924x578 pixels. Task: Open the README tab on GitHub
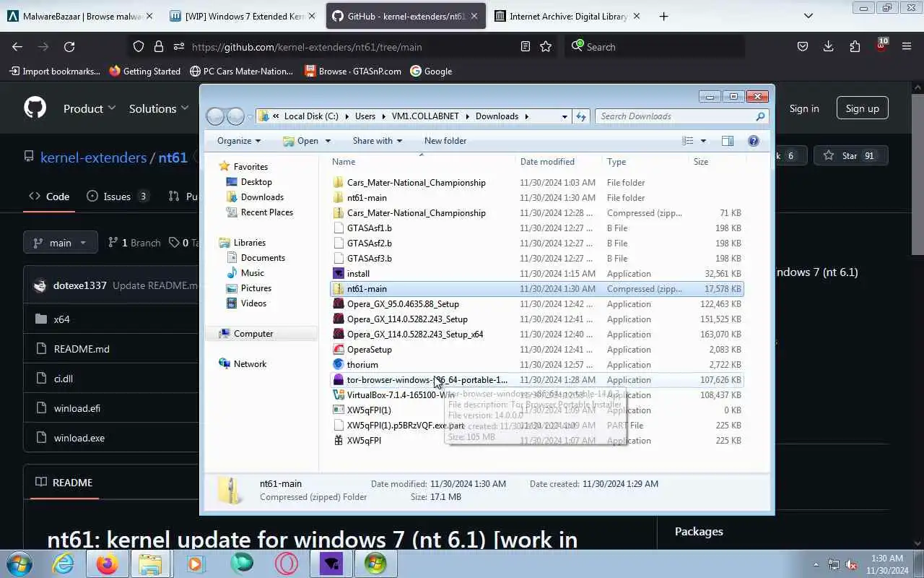[x=64, y=483]
